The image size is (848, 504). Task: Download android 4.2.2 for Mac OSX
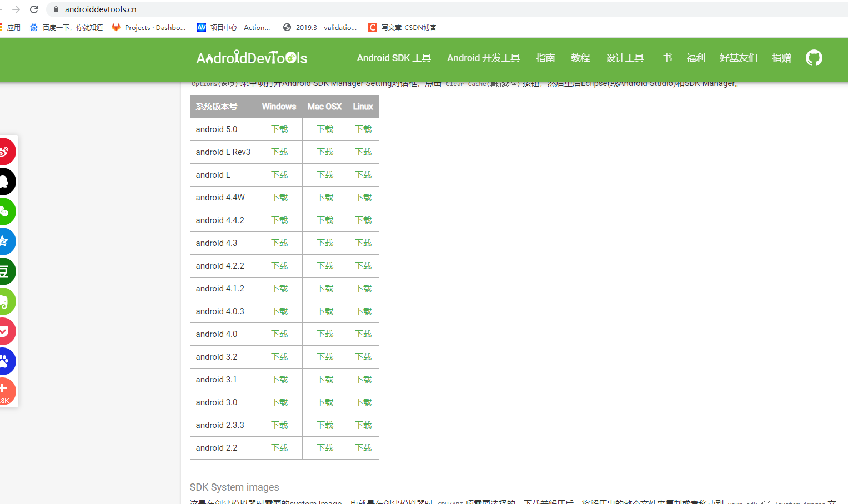click(325, 266)
